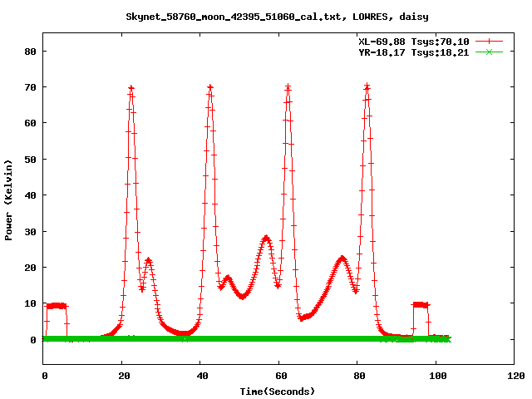Click the red peak near 62 seconds
The height and width of the screenshot is (399, 532).
click(288, 86)
